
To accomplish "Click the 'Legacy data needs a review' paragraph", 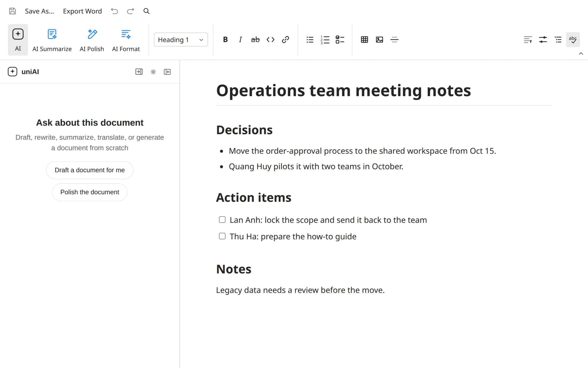I will point(300,290).
